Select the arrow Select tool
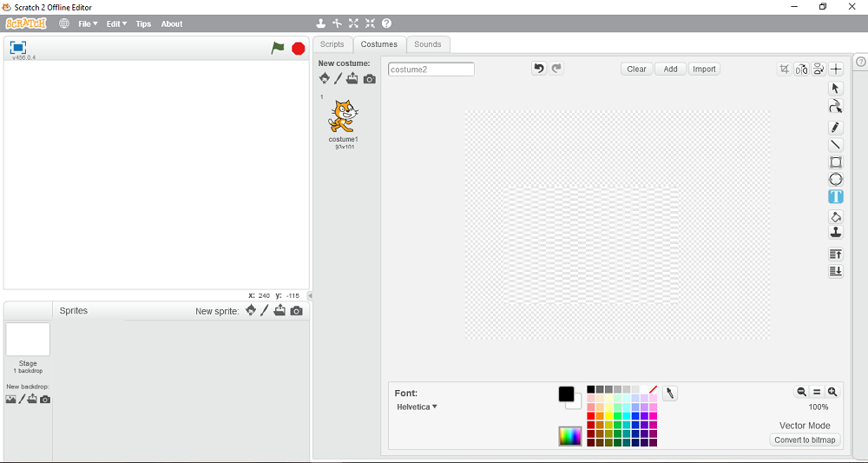Screen dimensions: 868x463 [836, 89]
